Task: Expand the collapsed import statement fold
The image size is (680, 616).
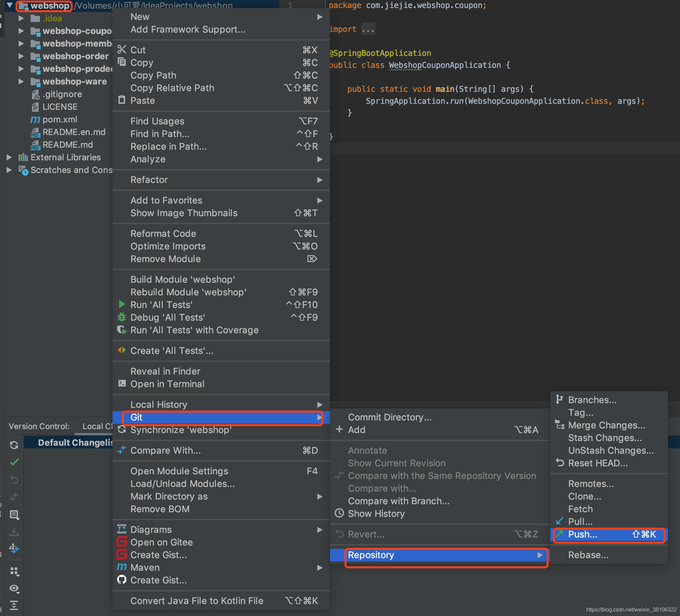Action: tap(368, 29)
